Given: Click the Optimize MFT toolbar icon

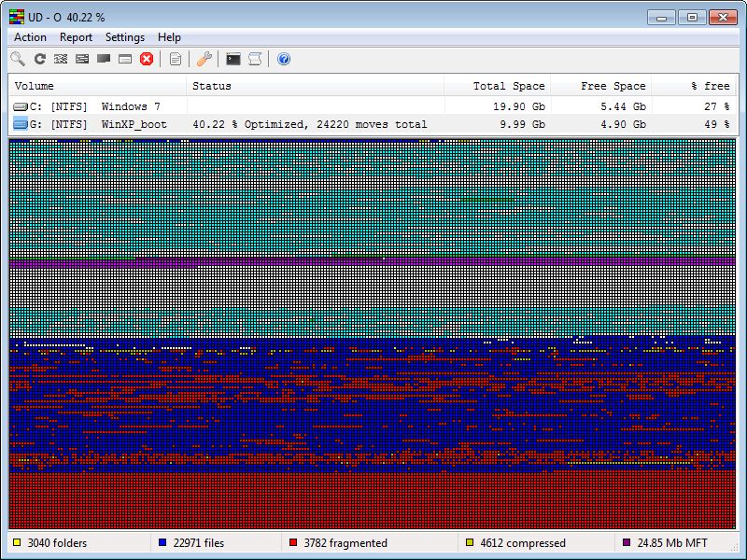Looking at the screenshot, I should 125,59.
